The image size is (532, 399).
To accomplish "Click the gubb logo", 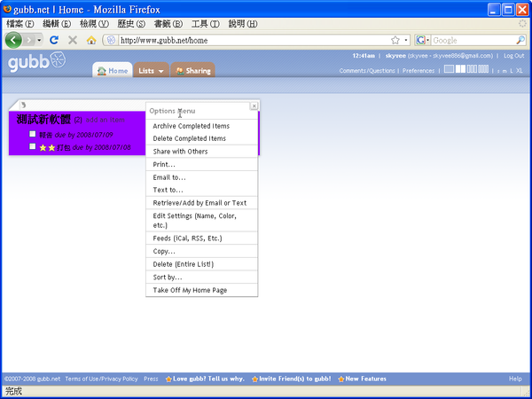I will coord(36,62).
